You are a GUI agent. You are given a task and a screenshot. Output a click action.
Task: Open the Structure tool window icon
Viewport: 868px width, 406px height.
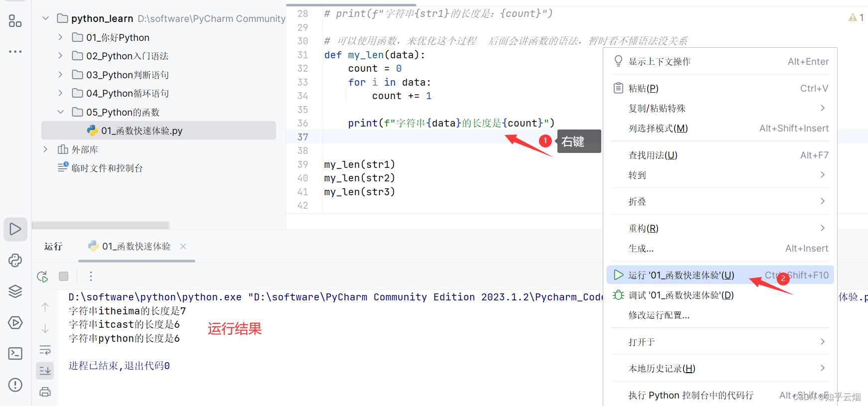coord(15,21)
